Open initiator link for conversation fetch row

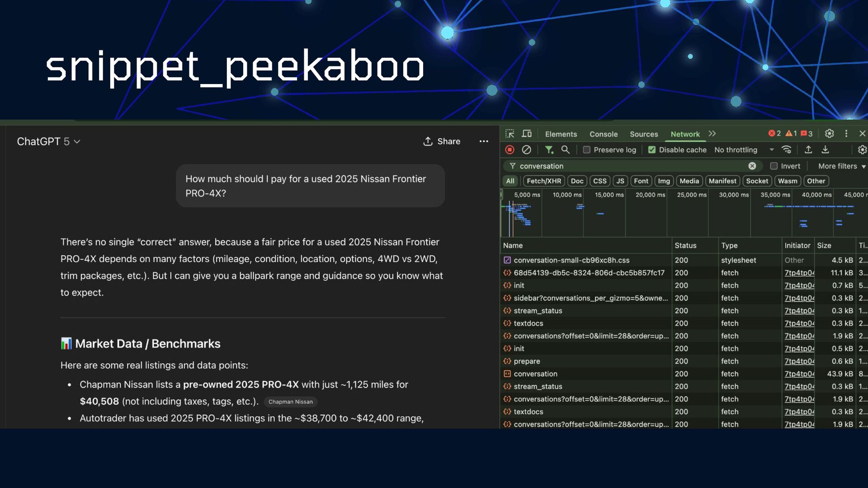(x=799, y=374)
